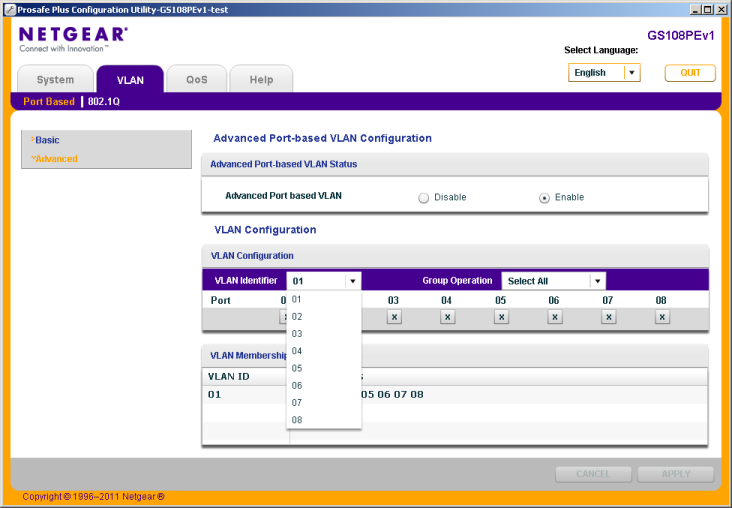Toggle port 08 membership box
The width and height of the screenshot is (732, 508).
[662, 317]
